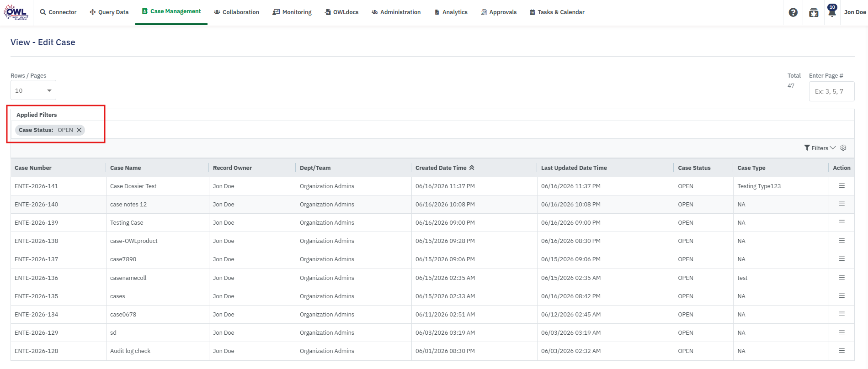The height and width of the screenshot is (369, 868).
Task: Click the View - Edit Case heading
Action: (x=43, y=42)
